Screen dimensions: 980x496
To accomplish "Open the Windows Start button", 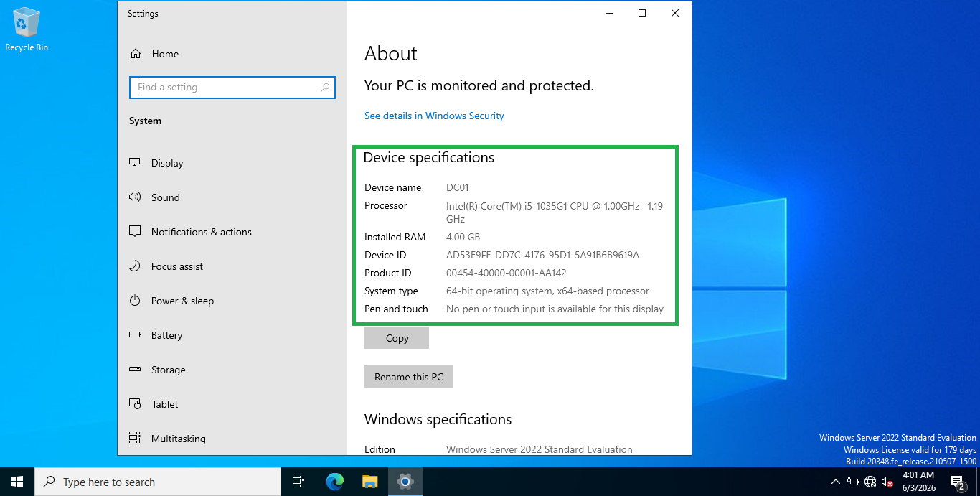I will (17, 482).
